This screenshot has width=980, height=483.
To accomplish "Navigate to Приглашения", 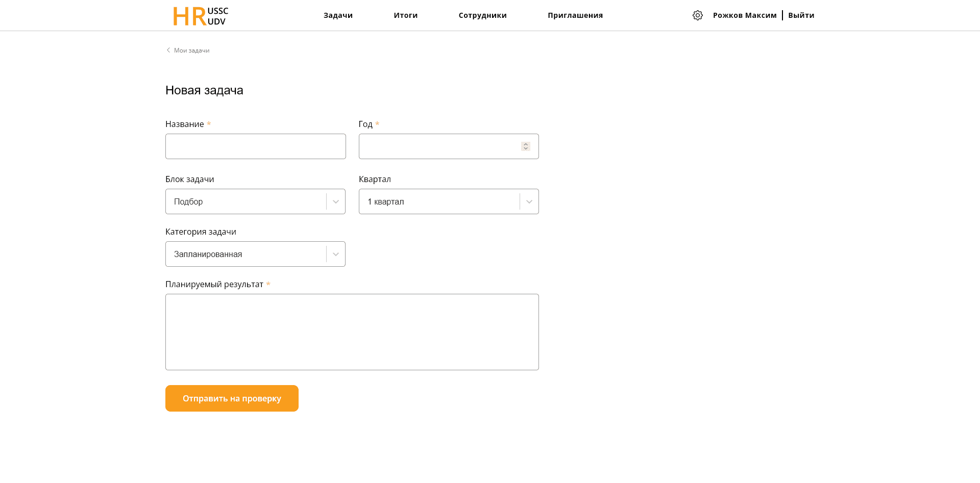I will (575, 15).
